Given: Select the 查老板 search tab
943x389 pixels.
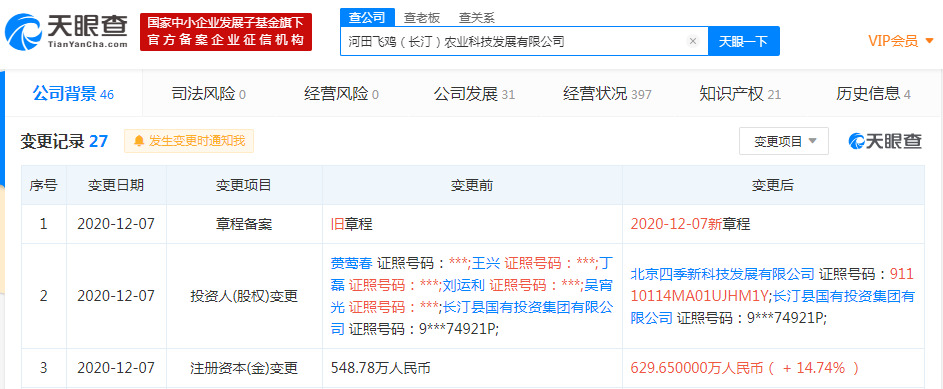Looking at the screenshot, I should click(x=422, y=18).
